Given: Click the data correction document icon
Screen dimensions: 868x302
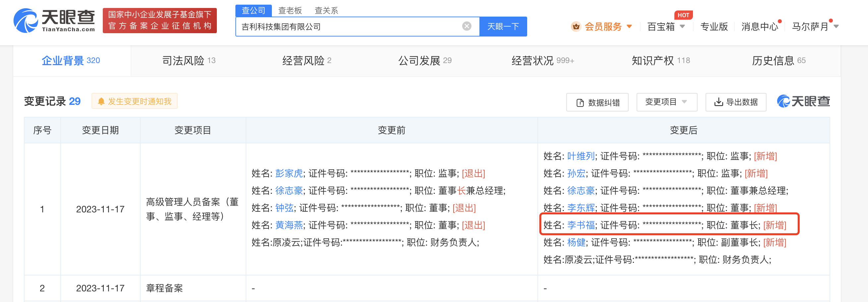Looking at the screenshot, I should click(x=580, y=103).
